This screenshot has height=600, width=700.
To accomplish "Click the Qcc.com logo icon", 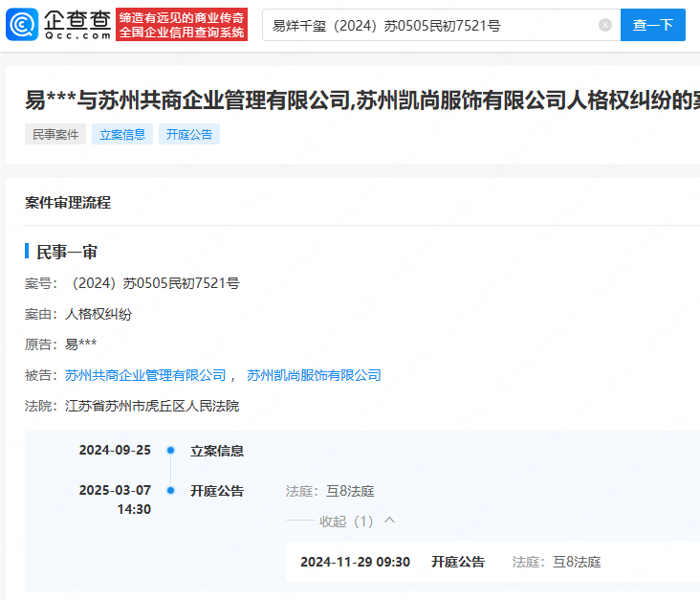I will [22, 25].
